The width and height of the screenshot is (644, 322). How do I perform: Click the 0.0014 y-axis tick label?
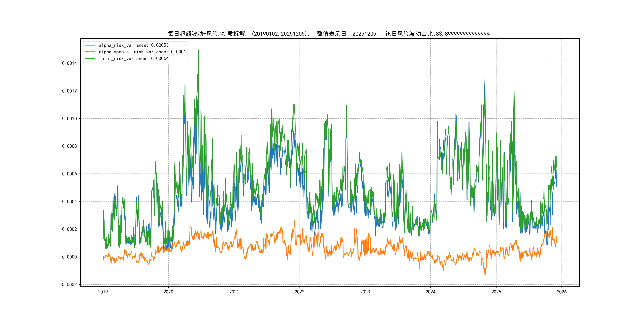coord(70,63)
